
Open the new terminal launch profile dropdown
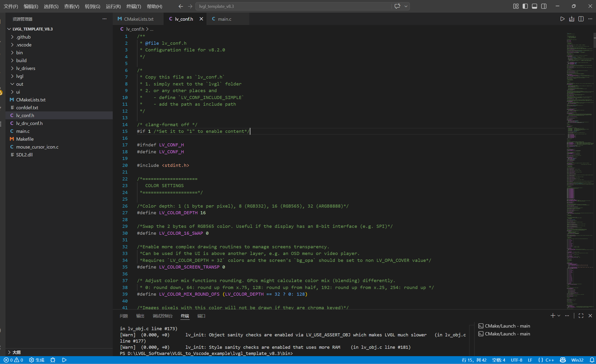(559, 316)
